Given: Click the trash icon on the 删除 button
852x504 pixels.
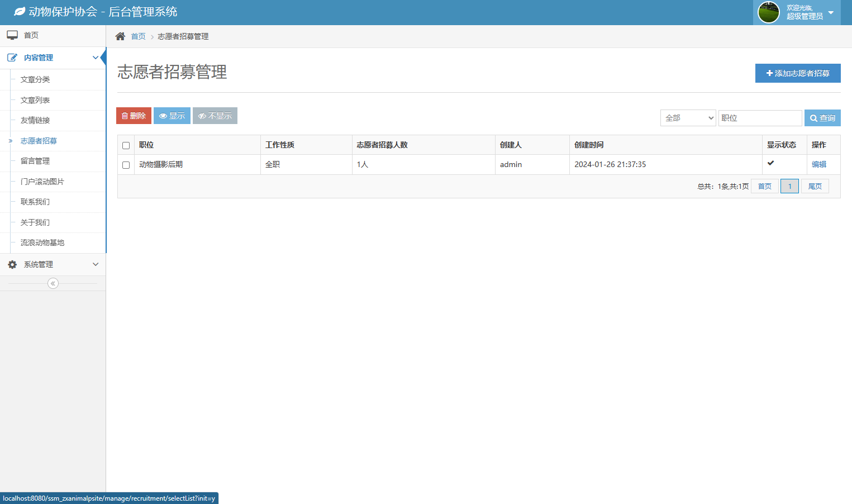Looking at the screenshot, I should (x=125, y=116).
